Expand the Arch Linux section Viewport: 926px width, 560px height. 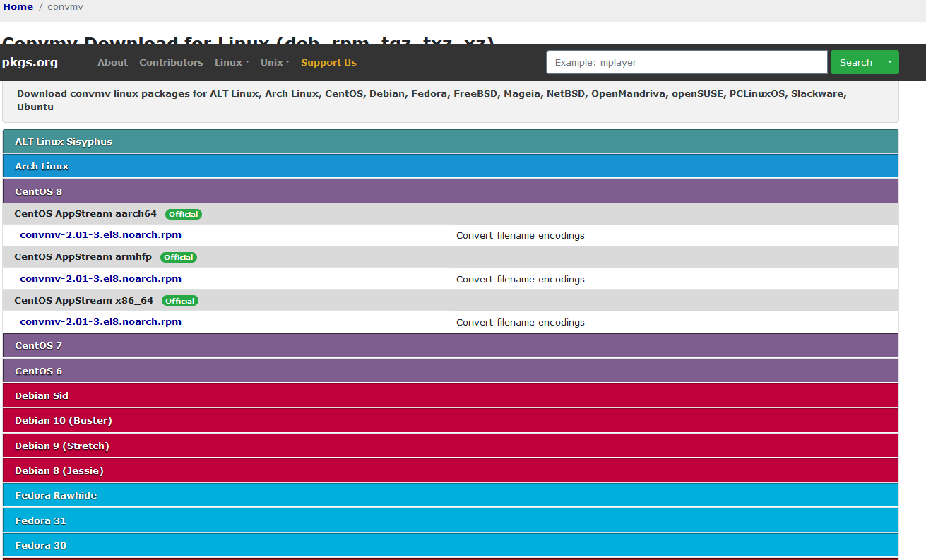tap(451, 166)
